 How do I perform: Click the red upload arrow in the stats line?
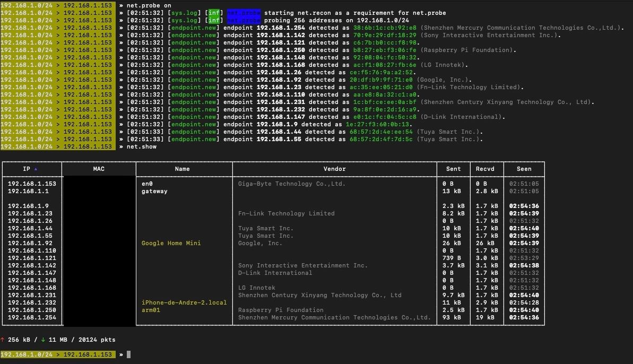point(3,340)
